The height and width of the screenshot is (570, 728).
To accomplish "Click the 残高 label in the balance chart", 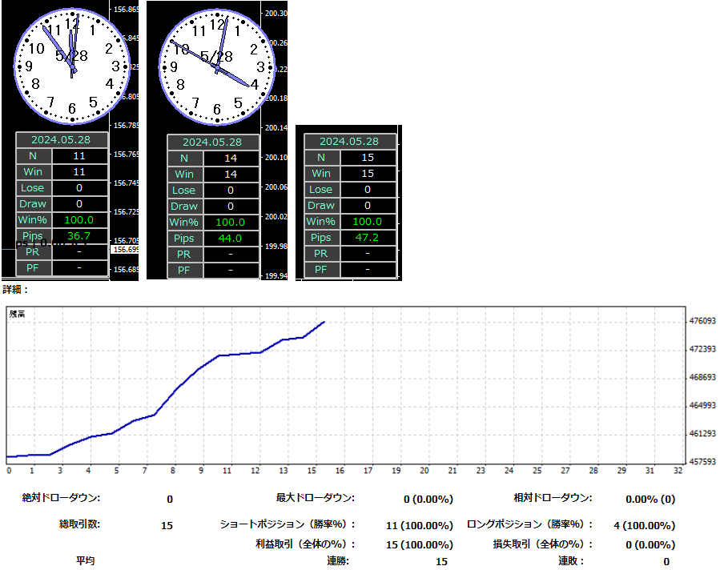I will (17, 315).
